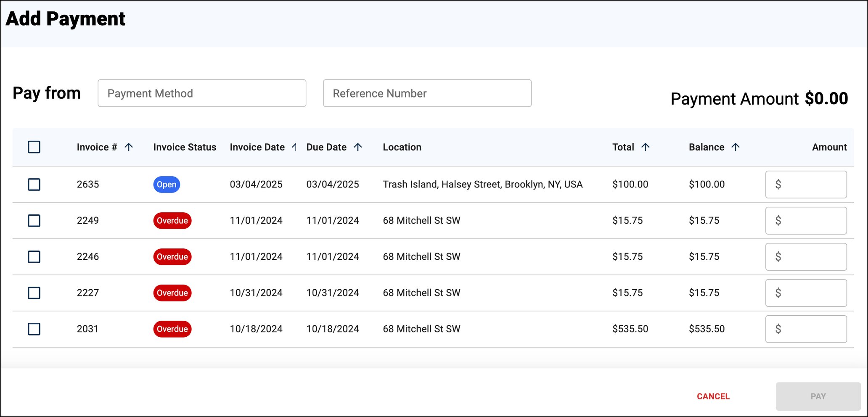The width and height of the screenshot is (868, 417).
Task: Sort by Due Date using its arrow
Action: tap(358, 147)
